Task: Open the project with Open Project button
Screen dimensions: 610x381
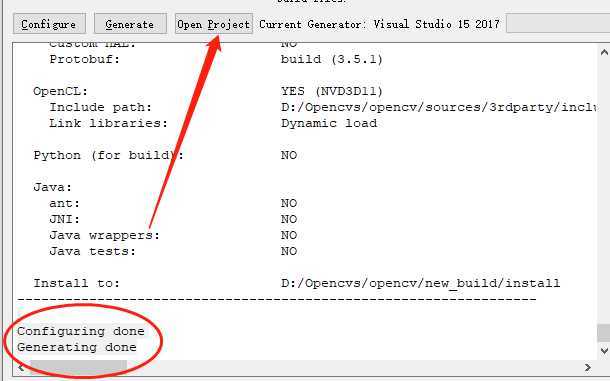Action: coord(214,24)
